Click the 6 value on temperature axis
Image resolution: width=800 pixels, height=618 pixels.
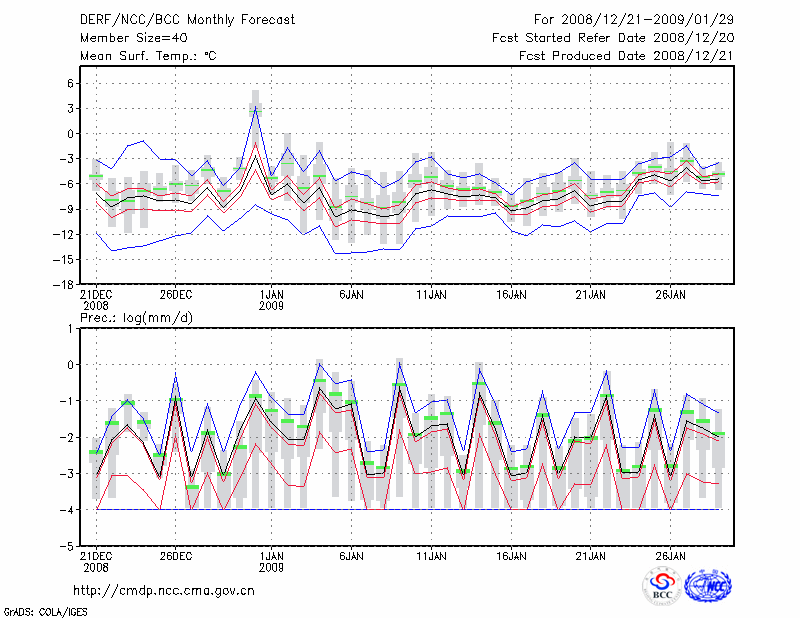coord(70,84)
